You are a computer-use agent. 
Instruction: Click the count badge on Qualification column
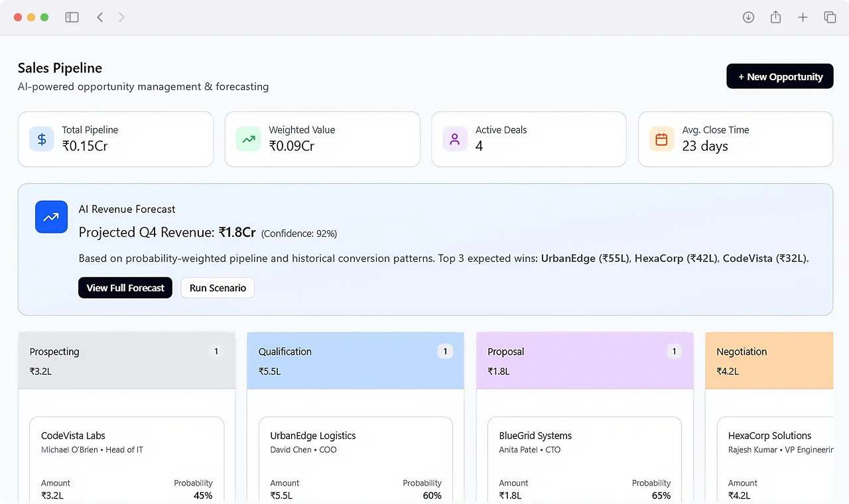pos(445,351)
